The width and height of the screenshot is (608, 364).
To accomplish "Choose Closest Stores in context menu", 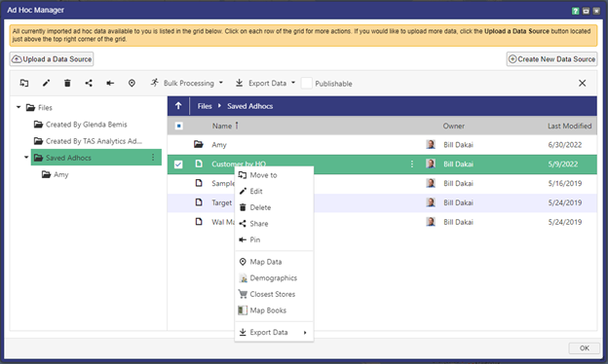I will pyautogui.click(x=274, y=294).
